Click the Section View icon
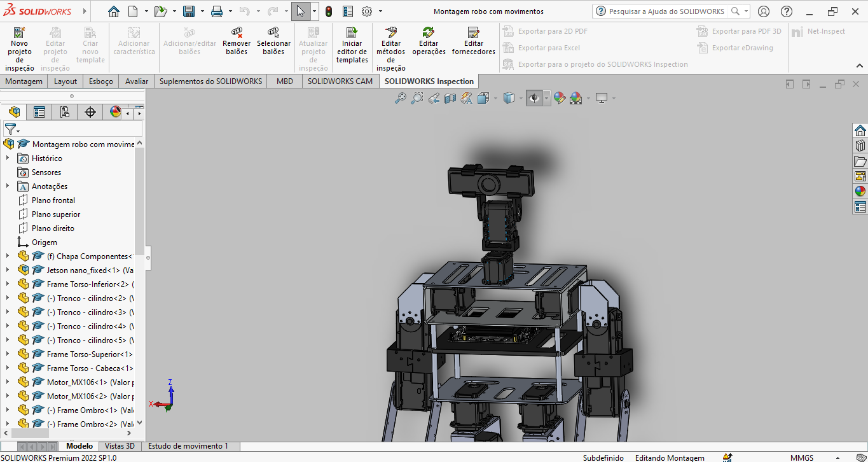868x462 pixels. [450, 98]
